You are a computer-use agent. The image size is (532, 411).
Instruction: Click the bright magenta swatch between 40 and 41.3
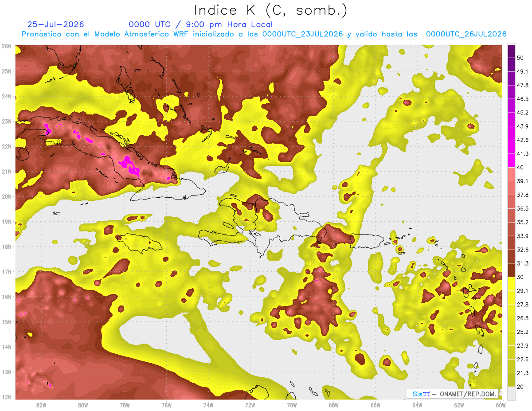click(511, 160)
